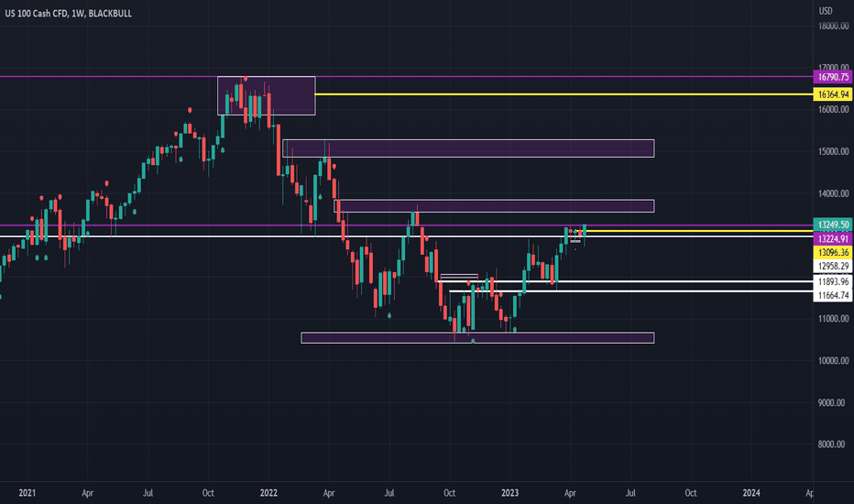Screen dimensions: 854x504
Task: Select the purple zone rectangle near 15000
Action: pos(468,148)
